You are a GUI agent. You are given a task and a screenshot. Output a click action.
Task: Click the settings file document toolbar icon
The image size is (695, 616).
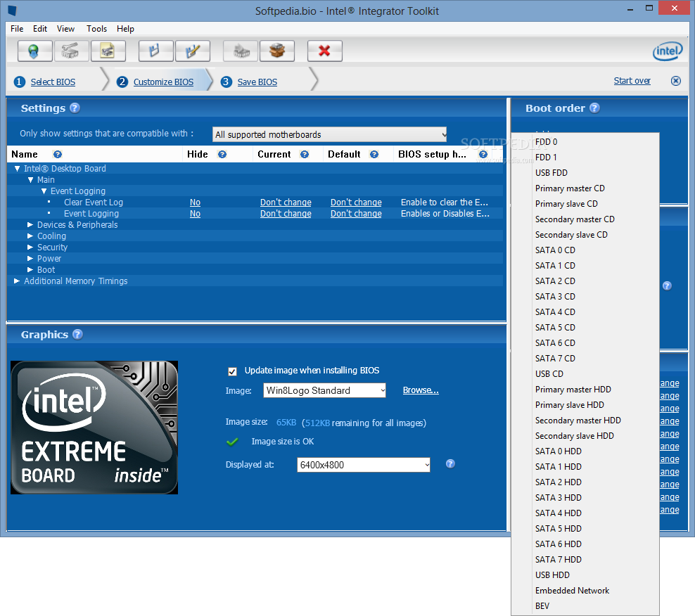click(108, 51)
